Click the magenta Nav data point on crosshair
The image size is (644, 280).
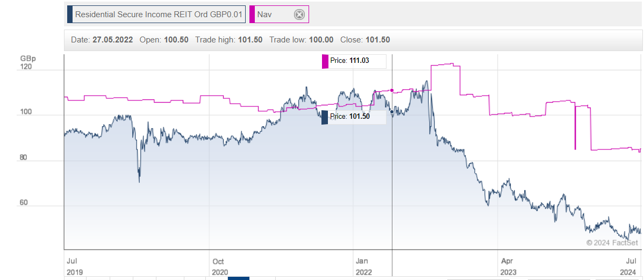tap(392, 90)
